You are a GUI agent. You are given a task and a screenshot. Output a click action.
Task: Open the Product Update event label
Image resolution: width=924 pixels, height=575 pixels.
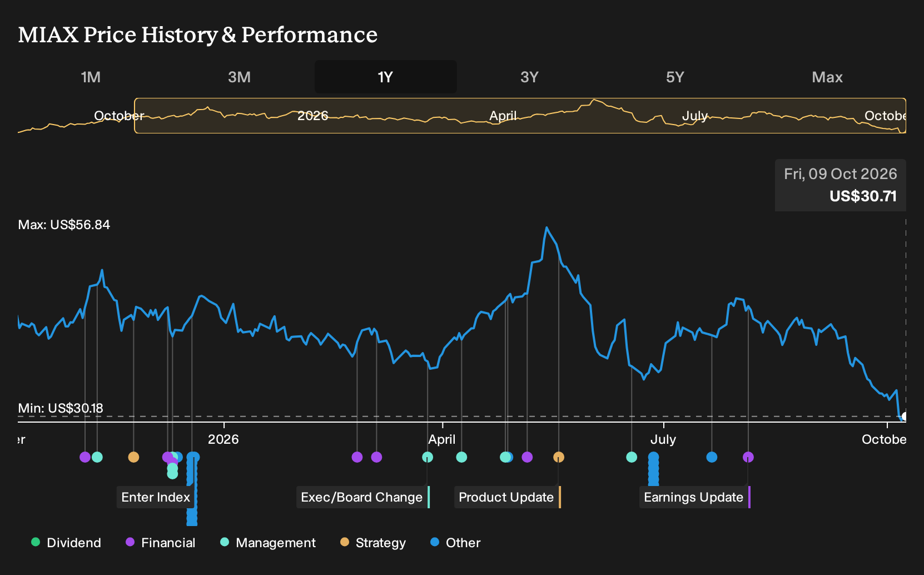point(508,497)
